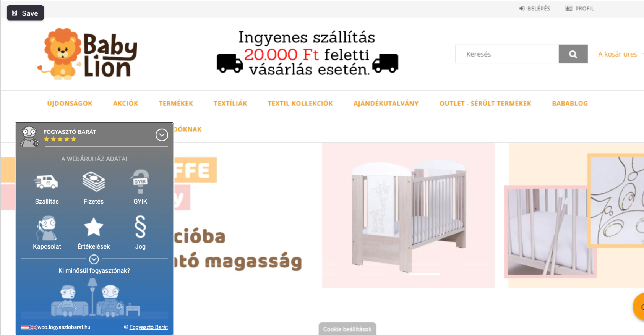Open the GYIK question mark icon
This screenshot has width=644, height=335.
[140, 181]
